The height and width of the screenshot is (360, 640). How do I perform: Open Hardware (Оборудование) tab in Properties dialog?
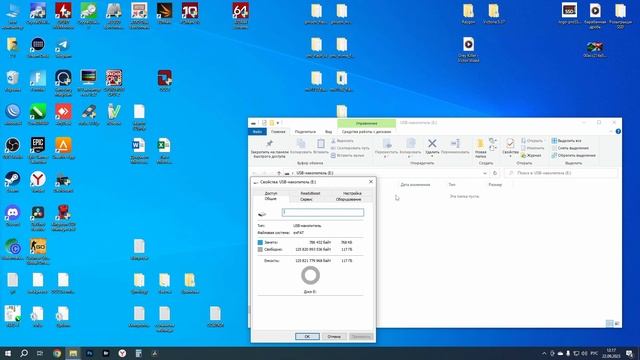point(348,199)
